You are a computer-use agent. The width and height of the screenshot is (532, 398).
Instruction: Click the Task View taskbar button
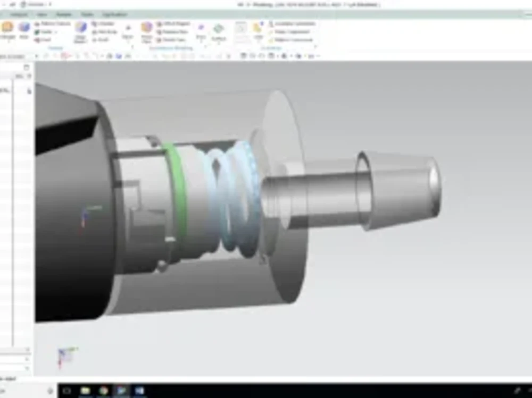(67, 391)
